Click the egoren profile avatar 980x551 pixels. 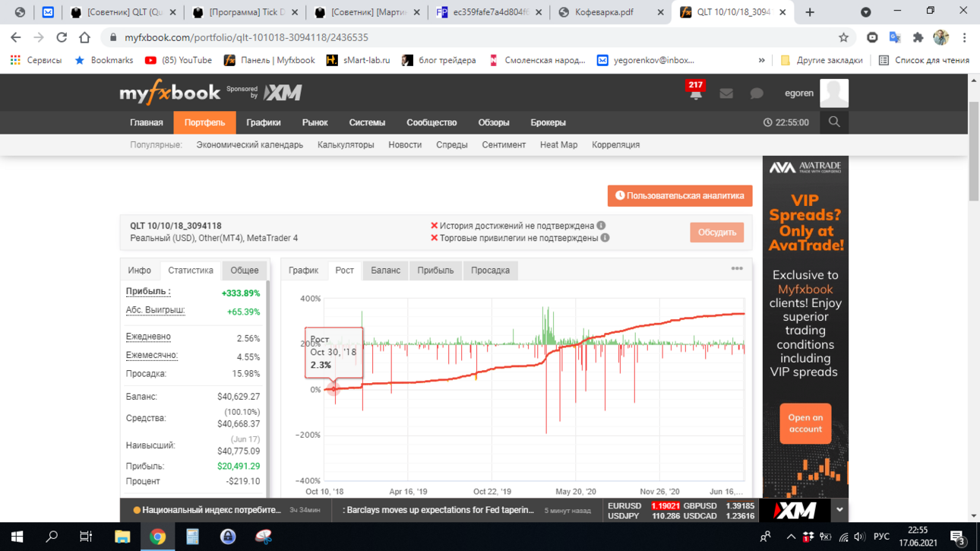coord(833,93)
